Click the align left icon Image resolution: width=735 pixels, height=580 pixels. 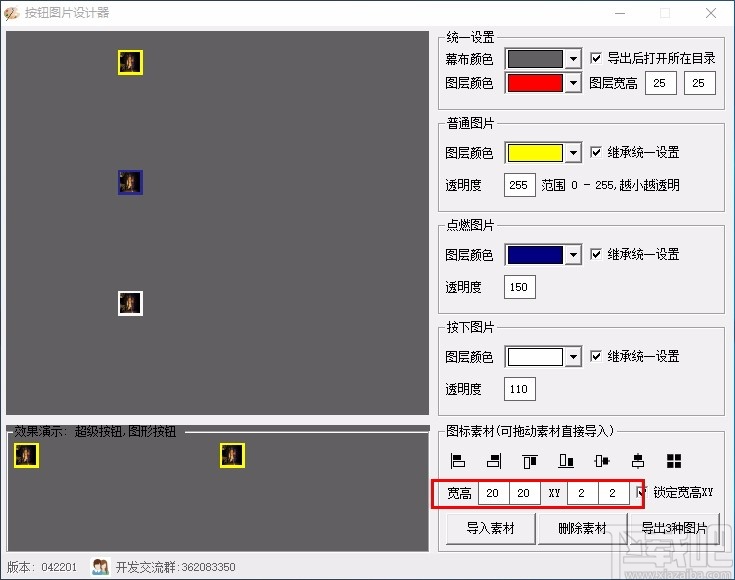coord(457,461)
